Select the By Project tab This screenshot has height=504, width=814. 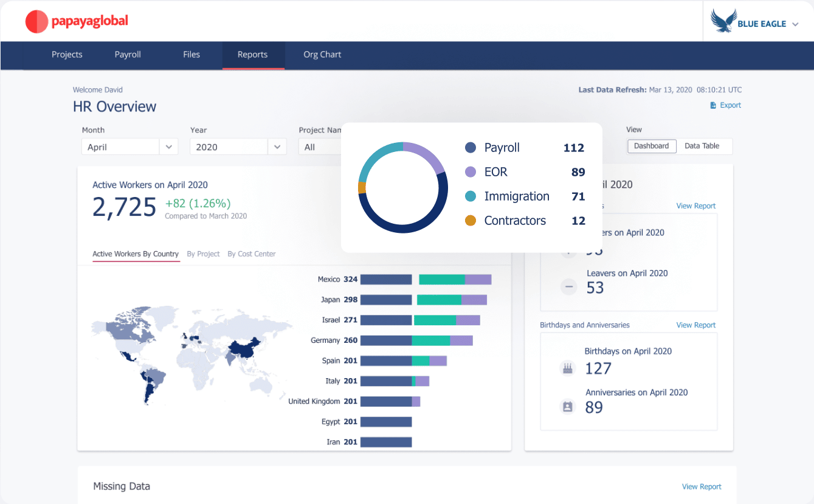coord(203,254)
